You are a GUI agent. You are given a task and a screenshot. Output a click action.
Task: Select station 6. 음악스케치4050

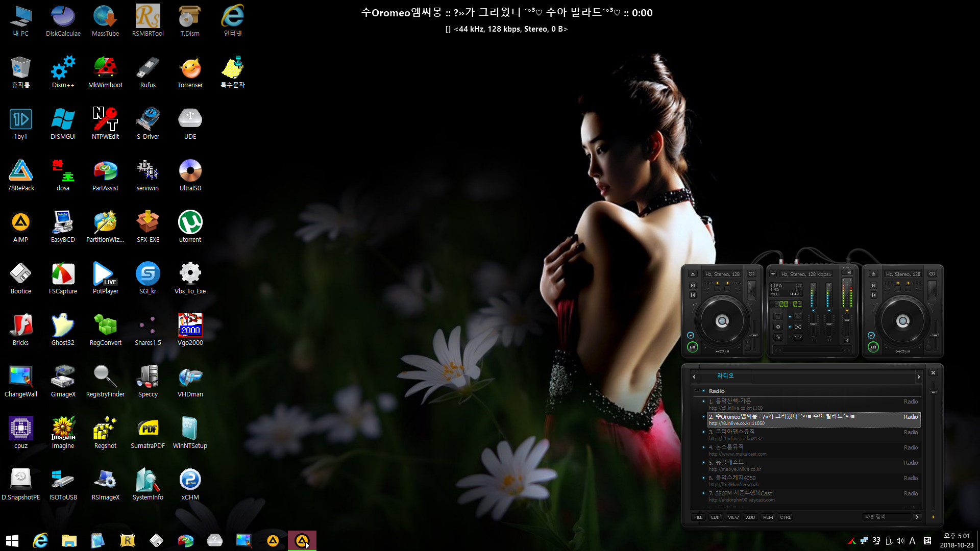coord(813,481)
